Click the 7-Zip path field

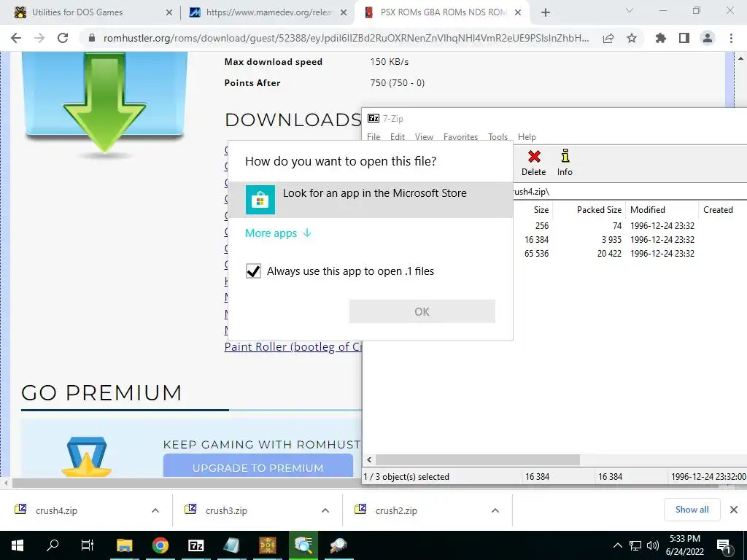click(x=630, y=192)
